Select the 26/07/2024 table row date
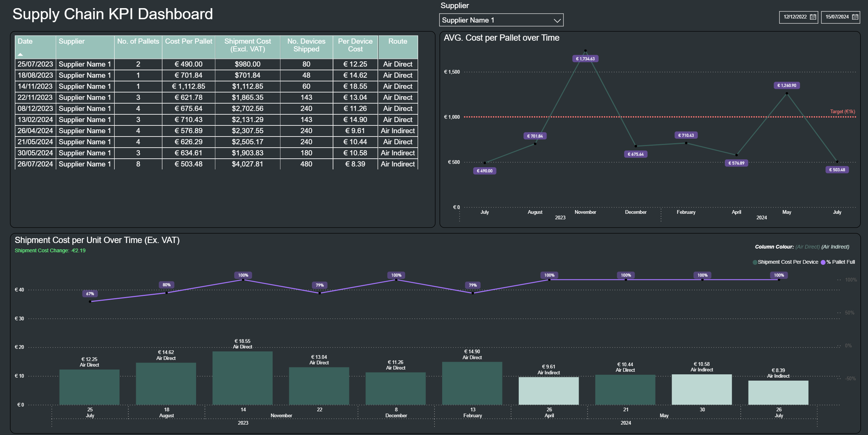The height and width of the screenshot is (435, 868). [35, 164]
